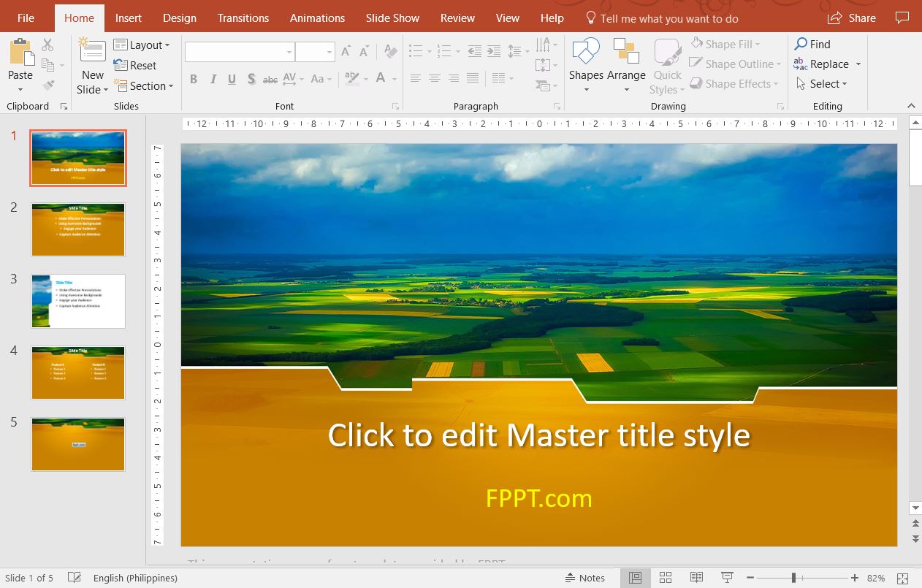Select the Format Painter brush

(x=48, y=85)
